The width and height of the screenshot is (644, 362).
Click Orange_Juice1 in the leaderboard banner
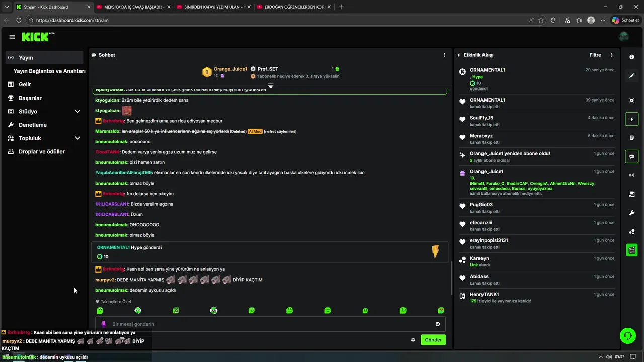click(x=230, y=69)
